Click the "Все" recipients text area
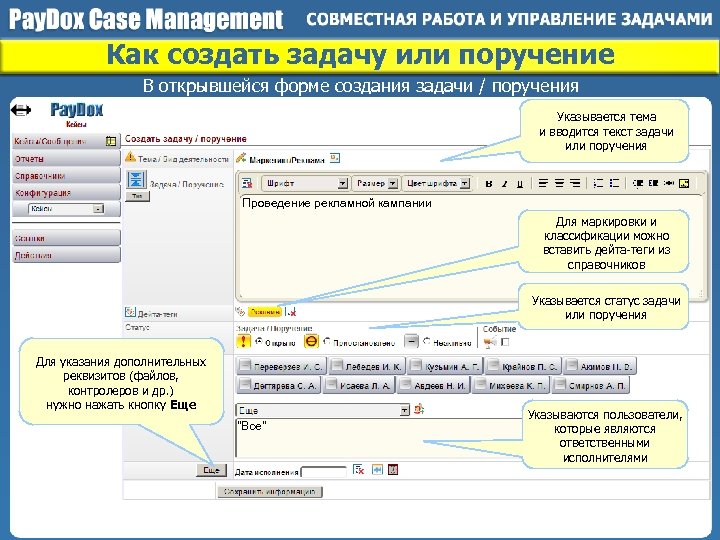Viewport: 720px width, 540px height. [381, 438]
